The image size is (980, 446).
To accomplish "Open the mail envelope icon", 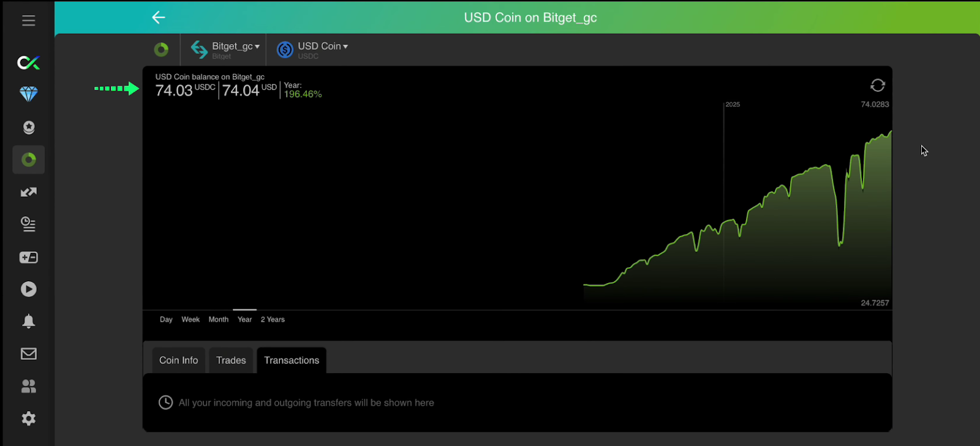I will click(28, 353).
